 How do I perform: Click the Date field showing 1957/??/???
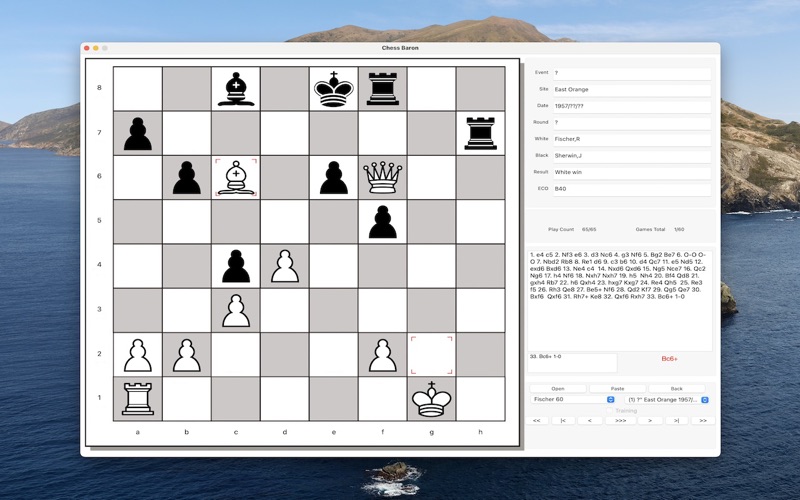[x=632, y=107]
